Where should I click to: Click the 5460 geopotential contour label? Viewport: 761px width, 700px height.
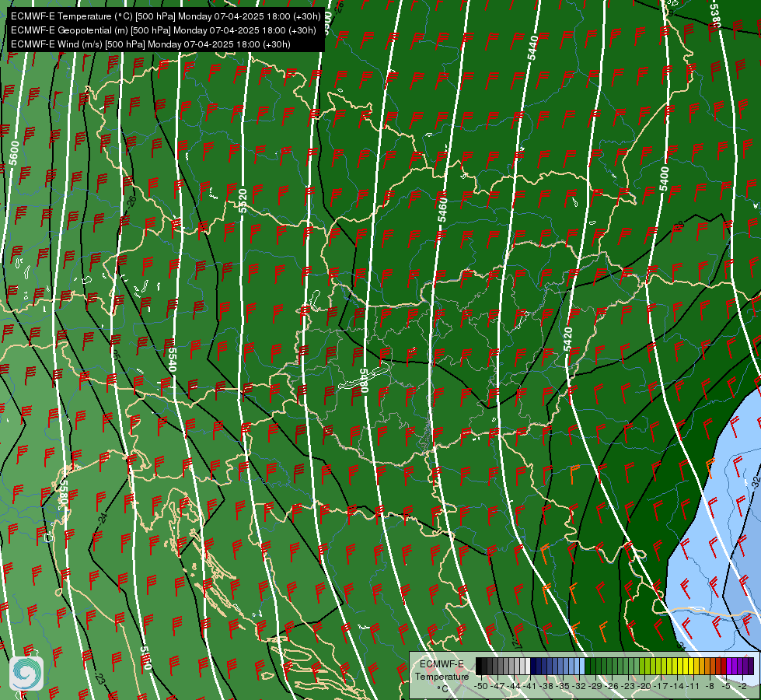pos(442,210)
